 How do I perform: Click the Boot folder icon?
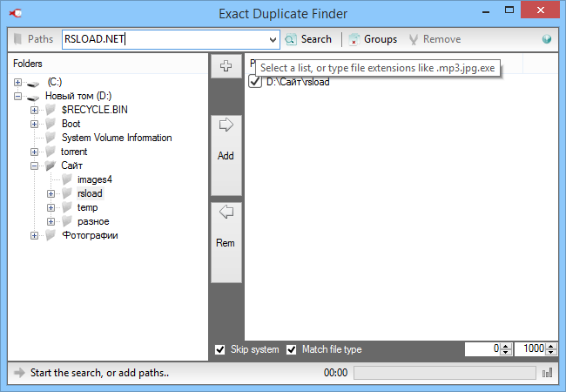pyautogui.click(x=51, y=124)
